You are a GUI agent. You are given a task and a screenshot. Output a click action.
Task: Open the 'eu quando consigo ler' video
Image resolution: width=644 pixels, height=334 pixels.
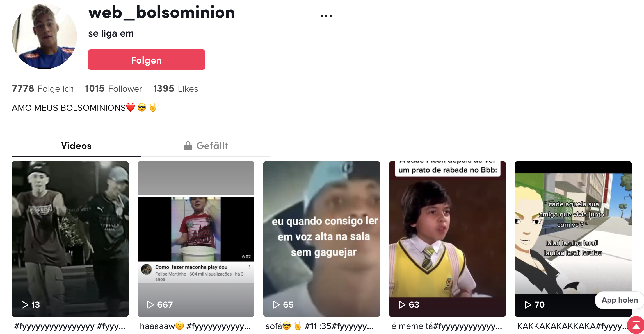(322, 239)
